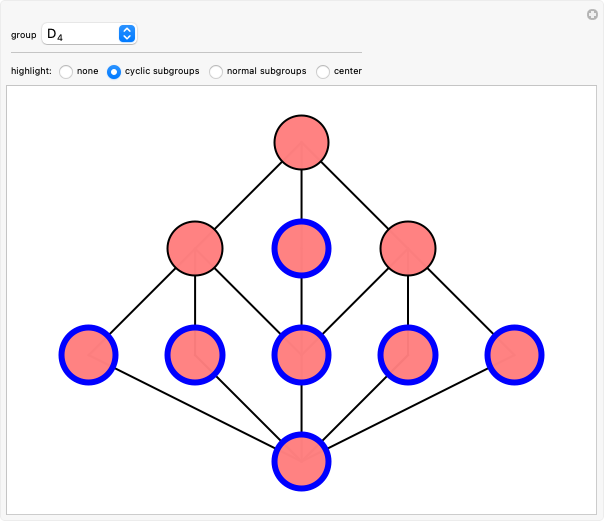This screenshot has width=604, height=522.
Task: Click the 'group' label beside the dropdown
Action: [23, 35]
